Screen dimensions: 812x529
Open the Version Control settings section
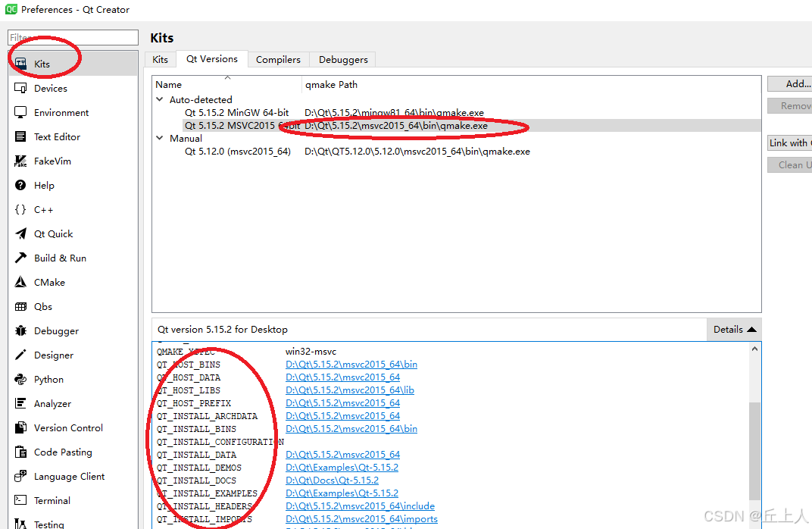[x=68, y=427]
